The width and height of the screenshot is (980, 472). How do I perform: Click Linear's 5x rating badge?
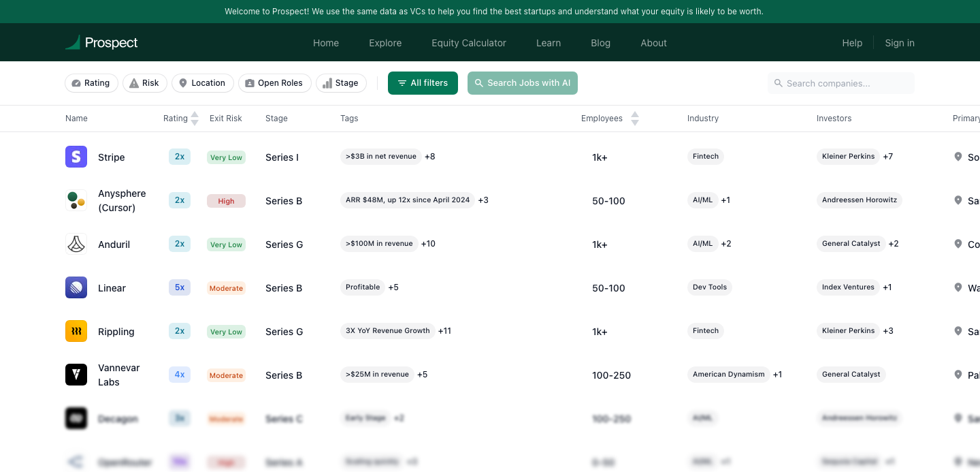point(180,287)
